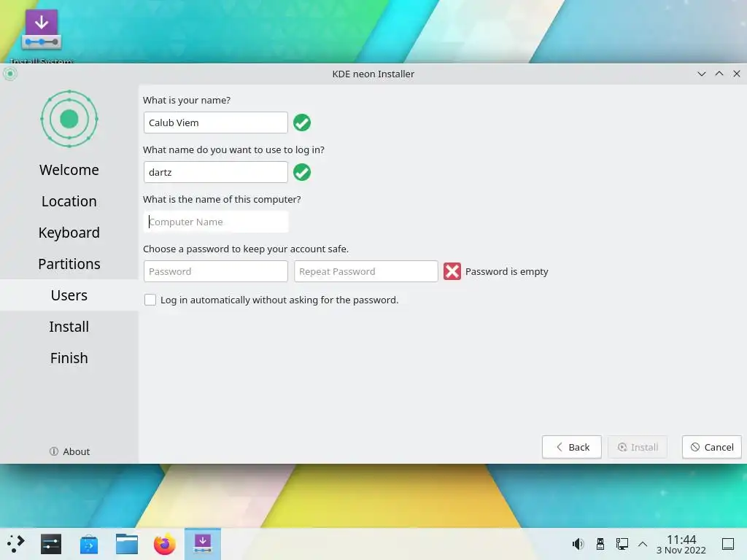
Task: Launch Firefox from the taskbar
Action: [164, 544]
